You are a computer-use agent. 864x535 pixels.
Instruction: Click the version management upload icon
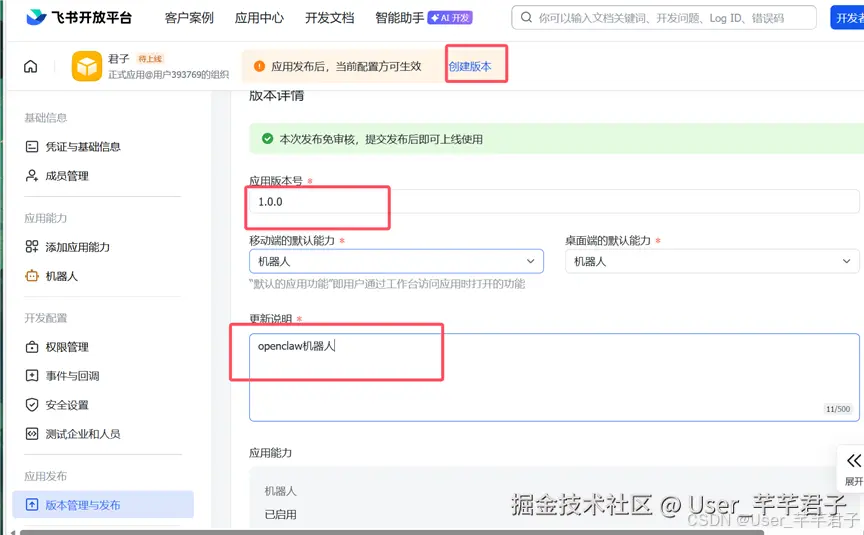pyautogui.click(x=32, y=505)
